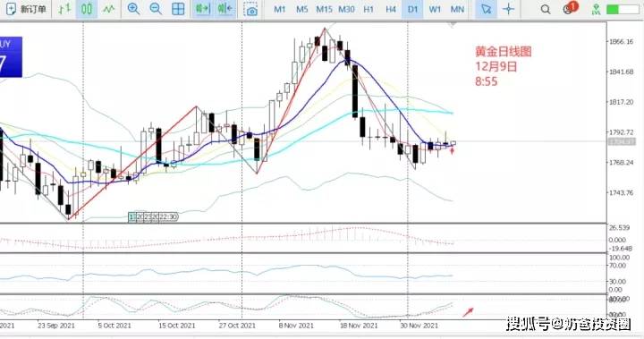644x339 pixels.
Task: Switch to M1 timeframe
Action: (x=280, y=9)
